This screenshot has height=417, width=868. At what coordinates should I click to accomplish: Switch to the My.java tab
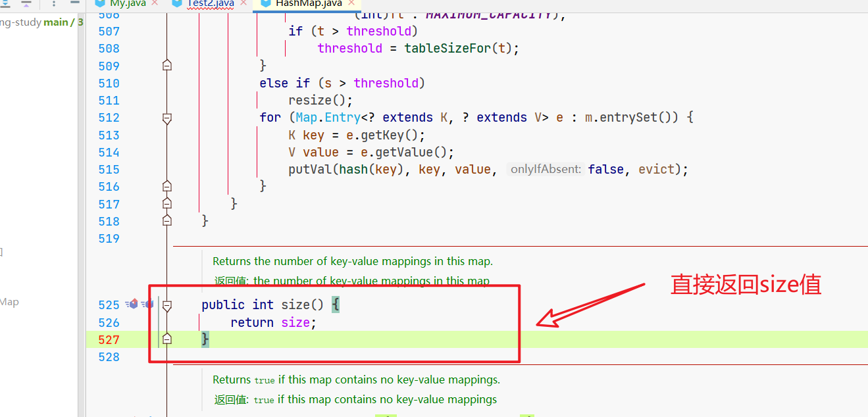(x=128, y=3)
